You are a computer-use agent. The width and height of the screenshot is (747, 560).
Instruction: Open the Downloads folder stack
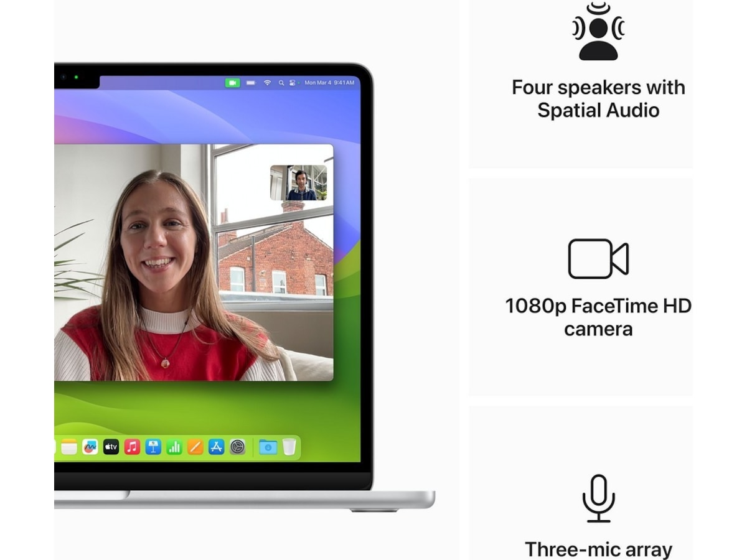pos(268,447)
